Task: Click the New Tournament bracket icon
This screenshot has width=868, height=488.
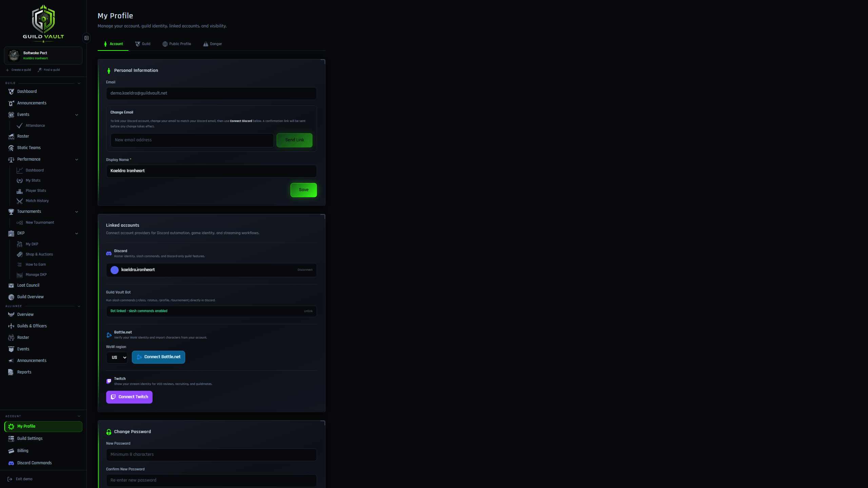Action: coord(20,223)
